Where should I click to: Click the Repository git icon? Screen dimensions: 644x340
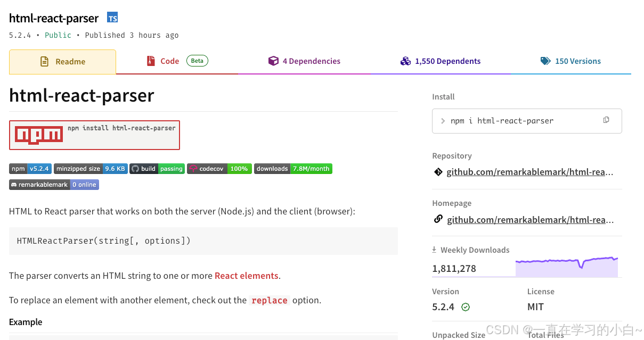(438, 172)
